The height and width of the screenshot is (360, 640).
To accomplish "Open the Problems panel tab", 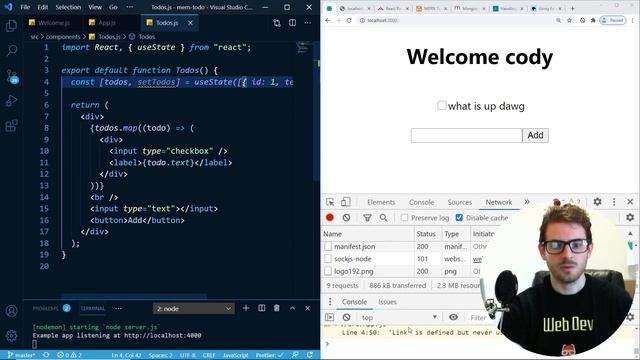I will [46, 309].
